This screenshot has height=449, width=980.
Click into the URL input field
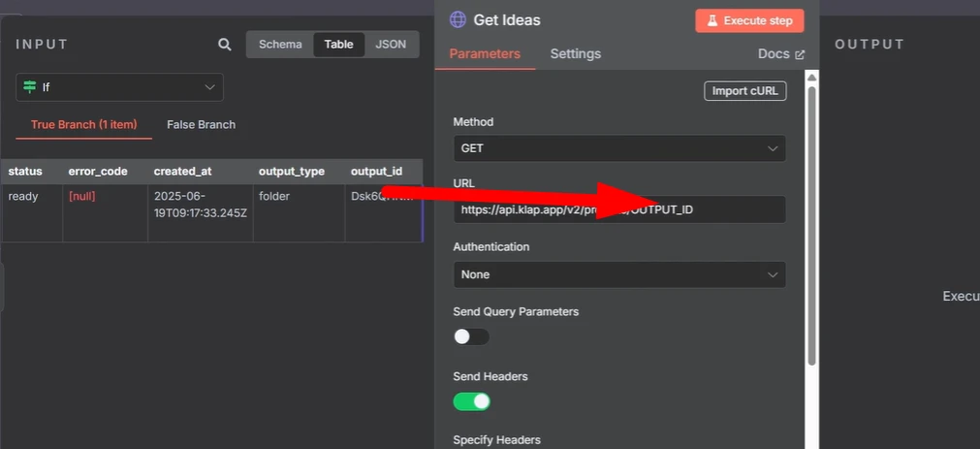click(x=619, y=209)
